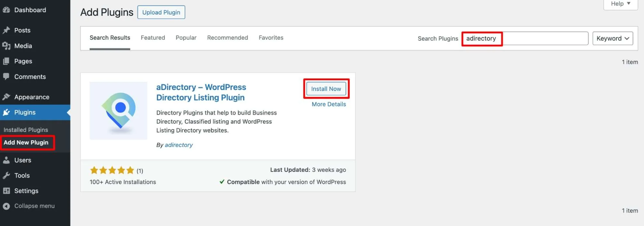Switch to the Featured tab
Screen dimensions: 644x226
point(153,38)
